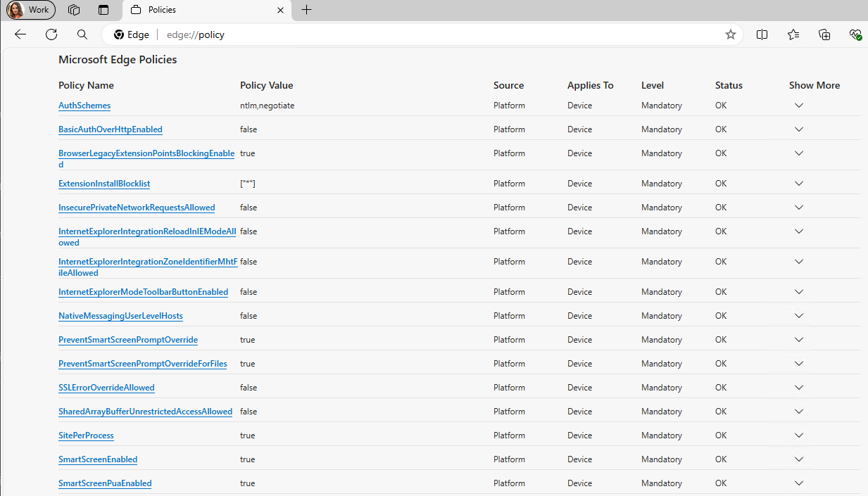Expand the InsecurePrivateNetworkRequestsAllowed row chevron
Screen dimensions: 868x496
pyautogui.click(x=798, y=208)
